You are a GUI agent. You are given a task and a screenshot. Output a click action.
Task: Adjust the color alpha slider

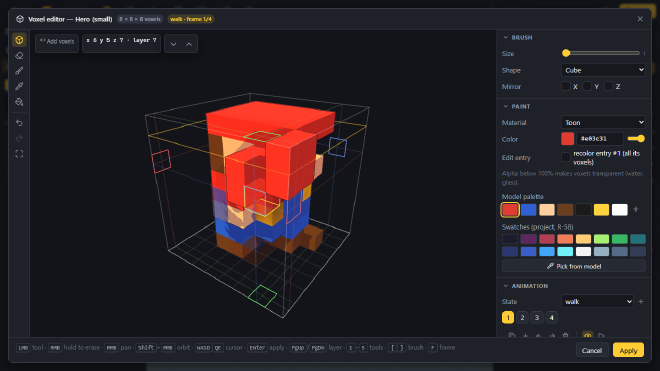tap(636, 139)
